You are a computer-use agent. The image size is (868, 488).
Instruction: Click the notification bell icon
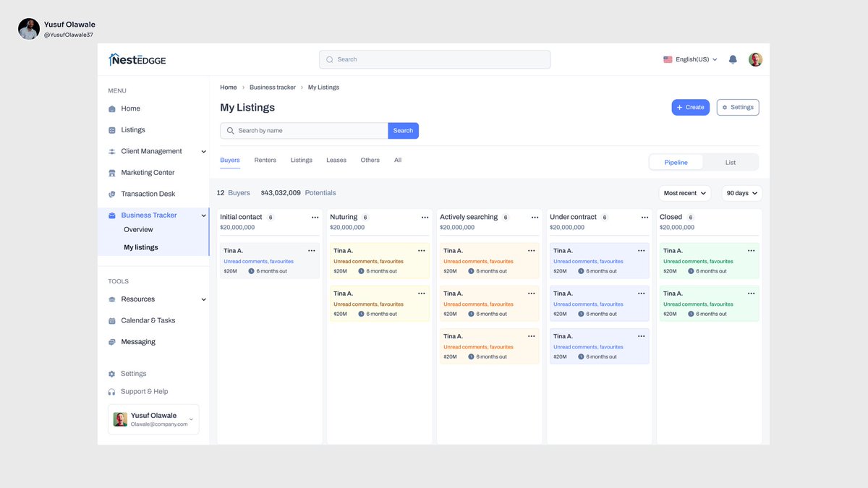click(732, 59)
